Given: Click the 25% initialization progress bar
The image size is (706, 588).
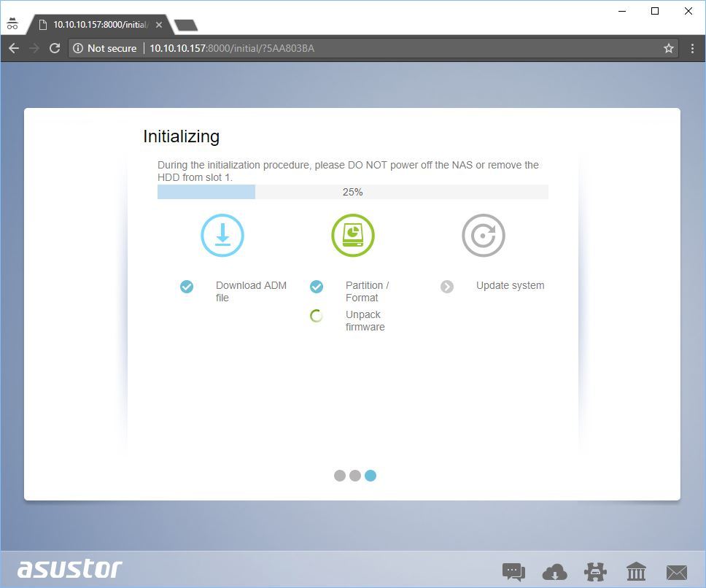Looking at the screenshot, I should coord(353,192).
